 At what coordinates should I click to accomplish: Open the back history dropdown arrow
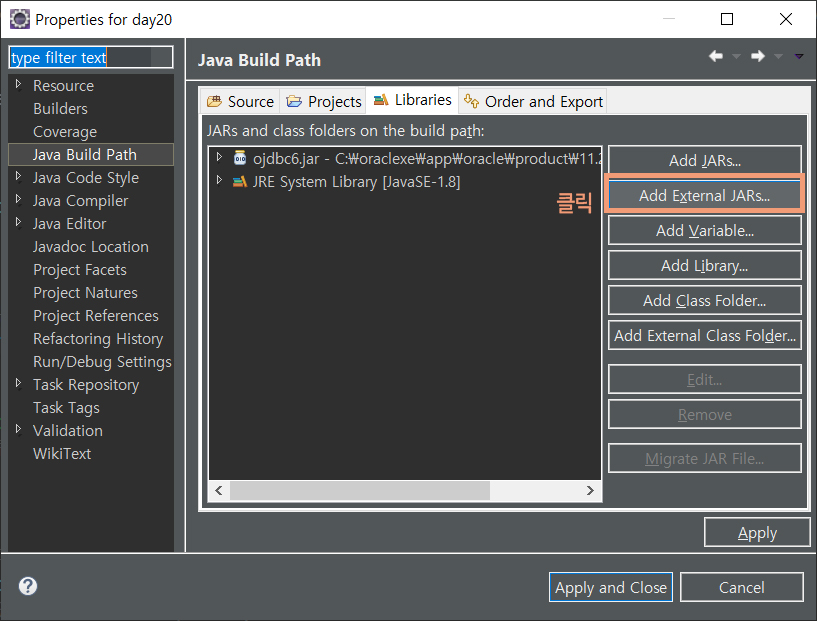736,56
